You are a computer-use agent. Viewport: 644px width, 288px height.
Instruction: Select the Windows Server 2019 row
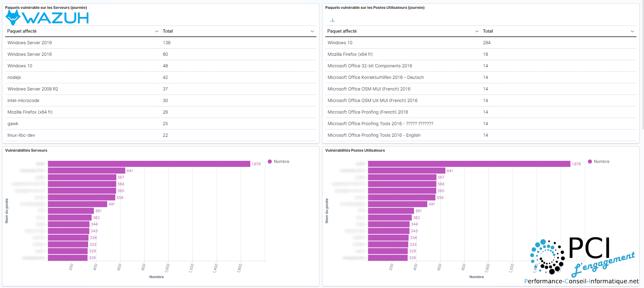click(161, 43)
